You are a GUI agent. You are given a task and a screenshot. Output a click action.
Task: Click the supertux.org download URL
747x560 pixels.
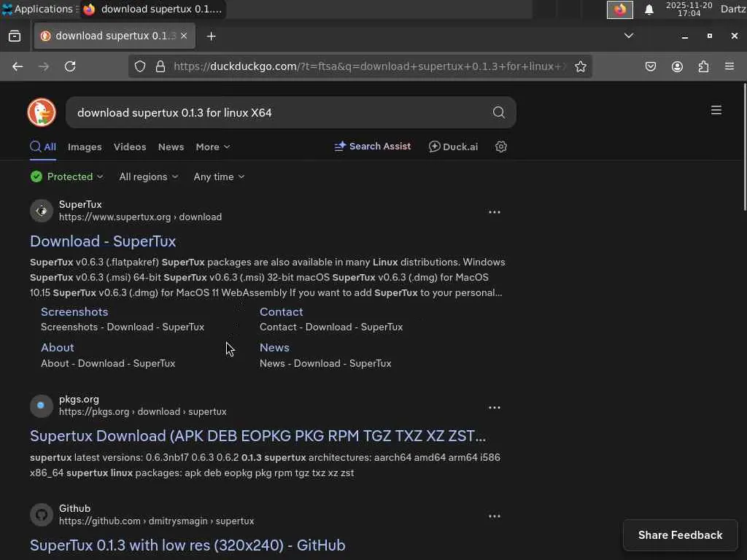point(140,217)
